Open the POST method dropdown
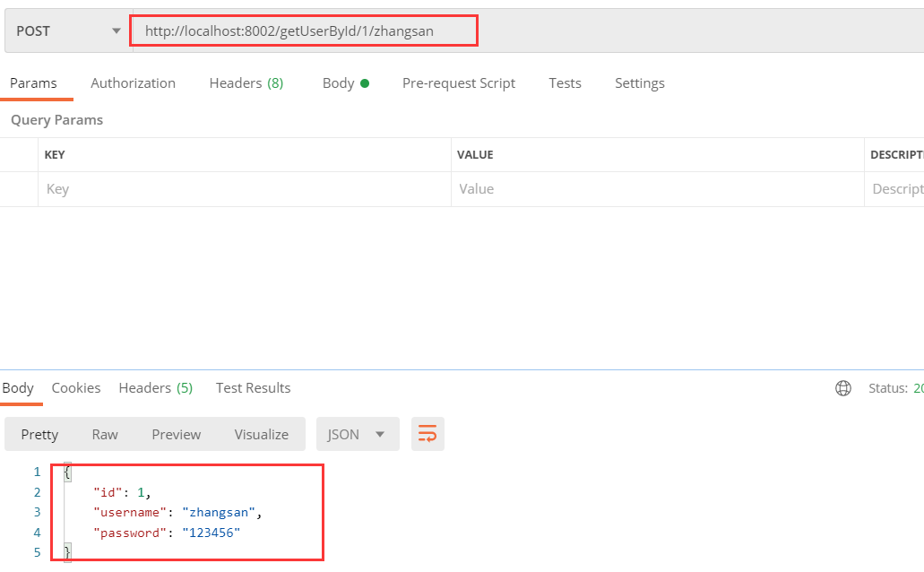The image size is (924, 572). pyautogui.click(x=69, y=31)
